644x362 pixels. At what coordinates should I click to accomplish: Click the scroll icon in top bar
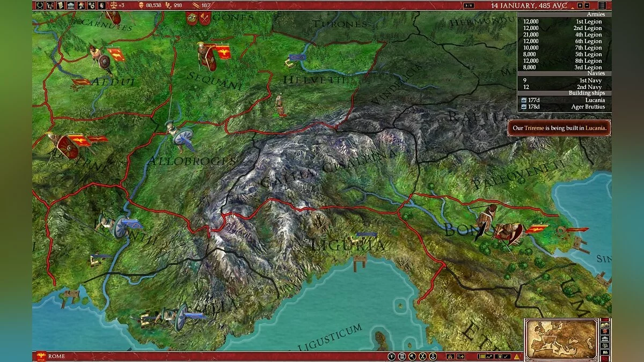pyautogui.click(x=60, y=5)
